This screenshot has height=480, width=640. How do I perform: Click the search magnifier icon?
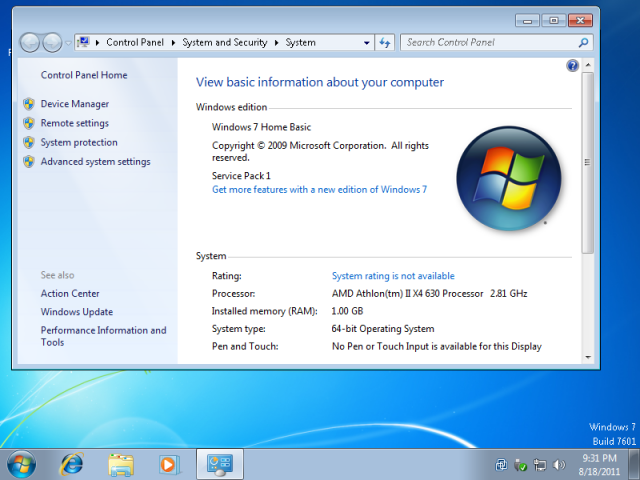[x=583, y=42]
